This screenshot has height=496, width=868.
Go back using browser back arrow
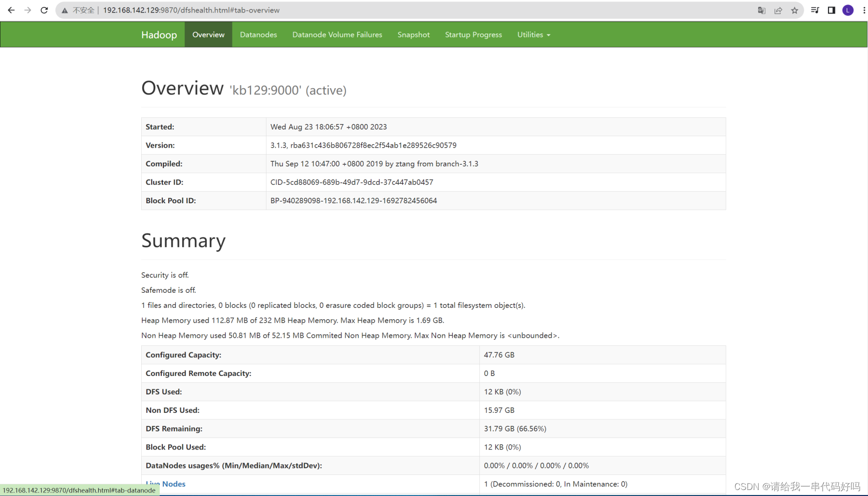11,10
